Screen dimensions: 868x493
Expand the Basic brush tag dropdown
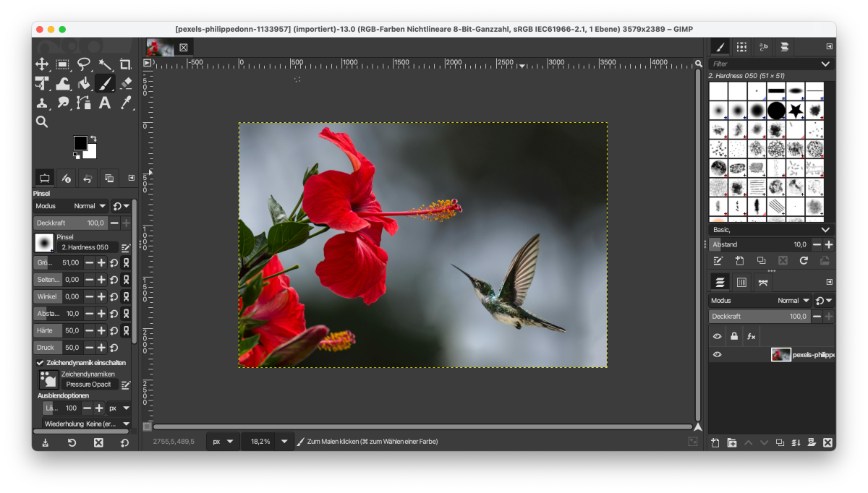[825, 229]
